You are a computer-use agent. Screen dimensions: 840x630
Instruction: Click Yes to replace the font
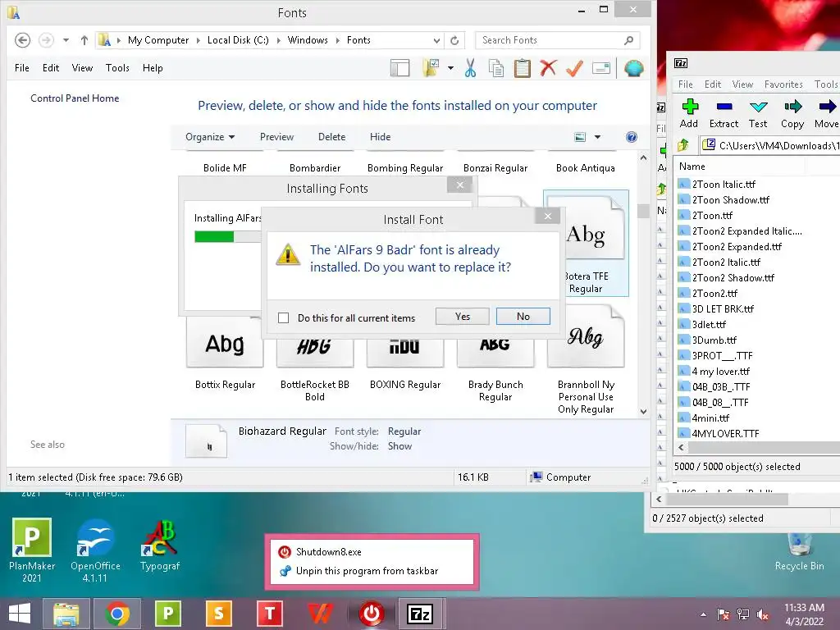coord(463,316)
